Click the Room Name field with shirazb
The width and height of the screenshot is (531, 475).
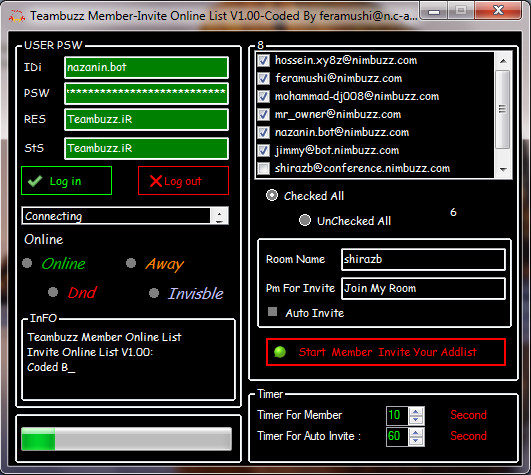(423, 260)
